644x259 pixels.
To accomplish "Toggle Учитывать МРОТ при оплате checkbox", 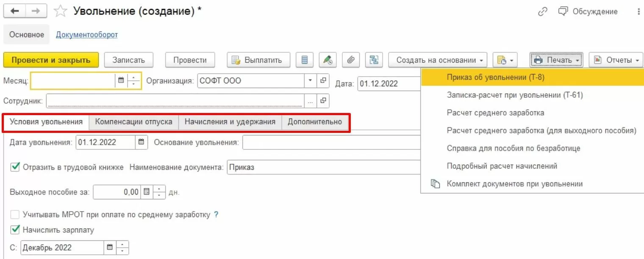I will point(15,215).
